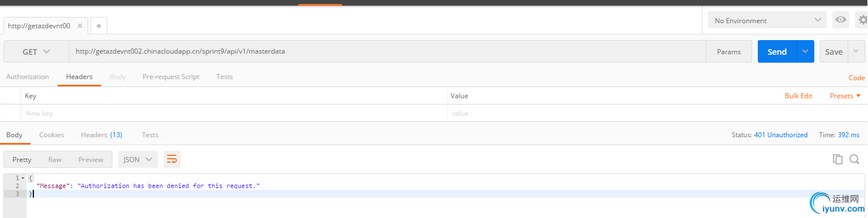Screen dimensions: 868x218
Task: View the response Headers (13) tab
Action: [102, 135]
